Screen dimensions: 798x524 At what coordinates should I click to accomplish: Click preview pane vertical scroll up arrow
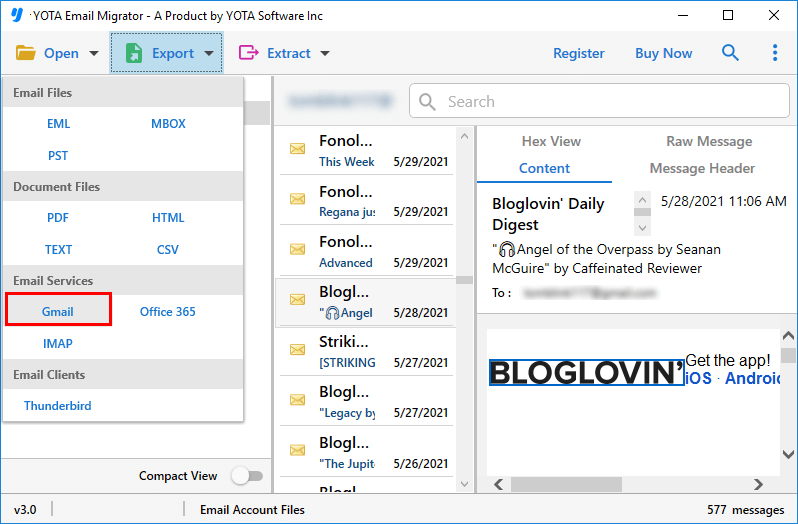pos(788,336)
